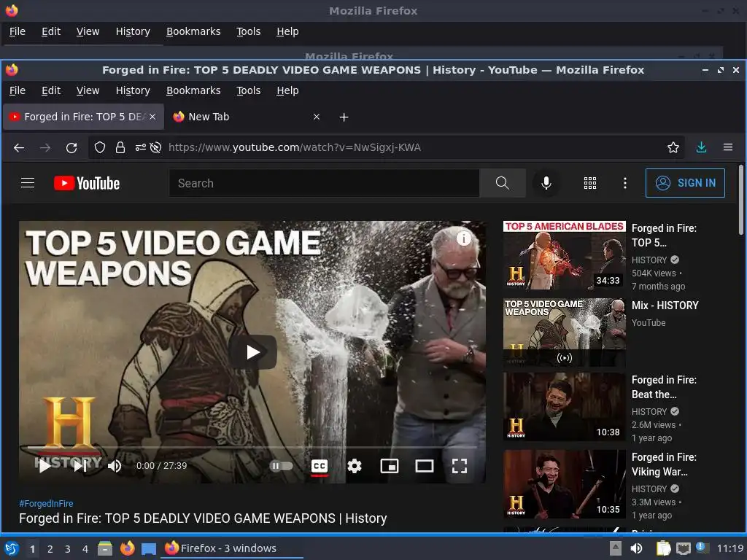Open the video info card icon
Viewport: 747px width, 560px height.
[463, 238]
